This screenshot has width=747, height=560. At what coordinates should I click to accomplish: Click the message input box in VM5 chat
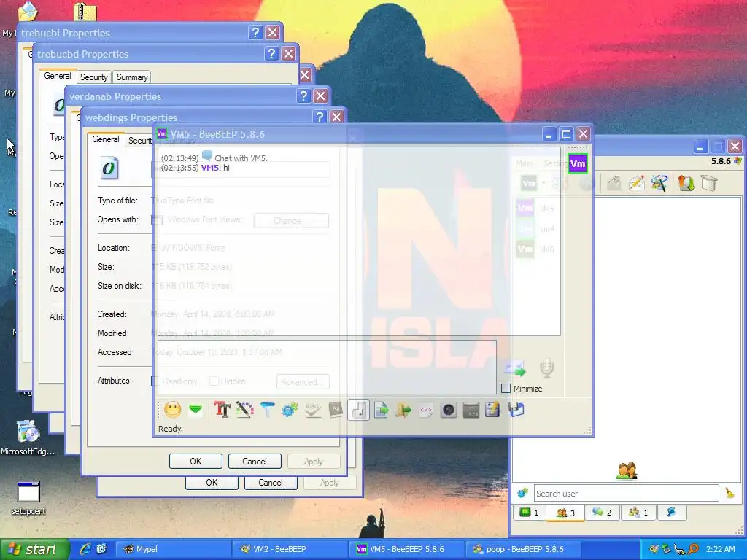[327, 367]
